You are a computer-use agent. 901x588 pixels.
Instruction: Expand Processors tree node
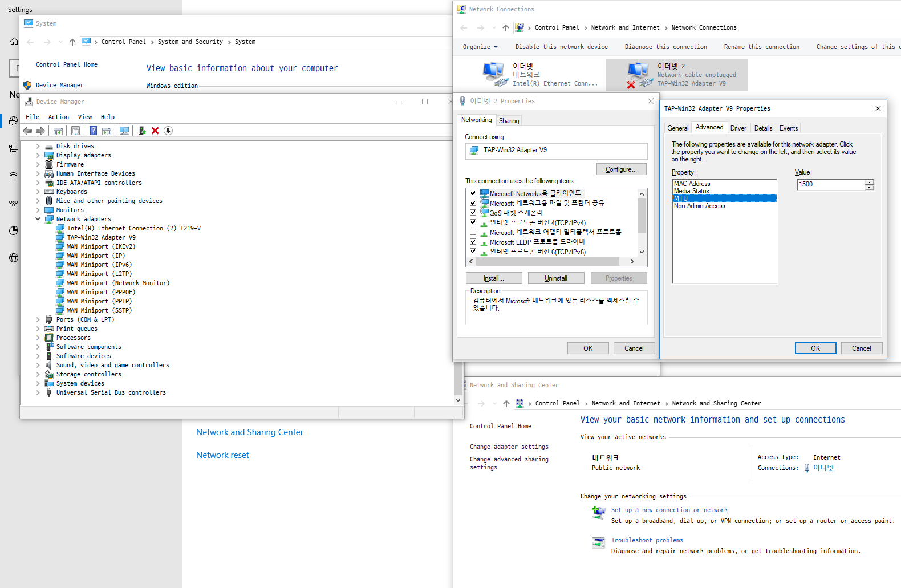tap(38, 338)
